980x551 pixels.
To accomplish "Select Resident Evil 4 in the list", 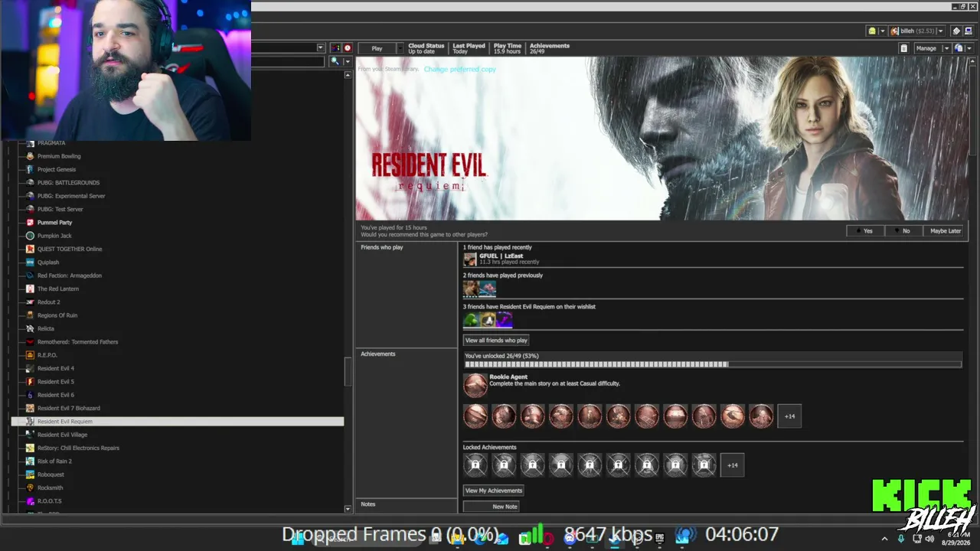I will [x=56, y=368].
